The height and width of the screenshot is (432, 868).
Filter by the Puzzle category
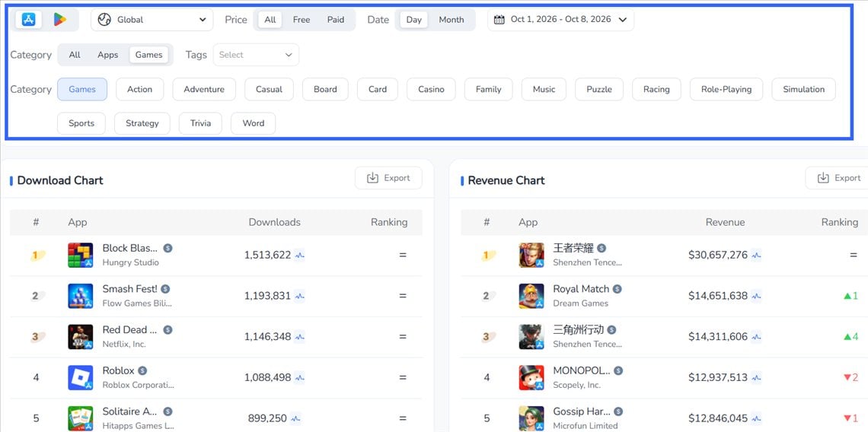click(599, 89)
